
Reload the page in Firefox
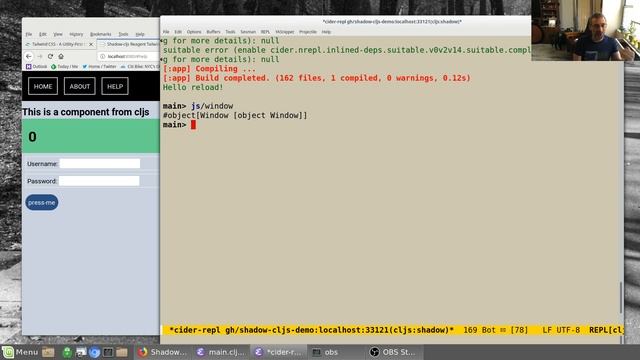click(x=50, y=56)
